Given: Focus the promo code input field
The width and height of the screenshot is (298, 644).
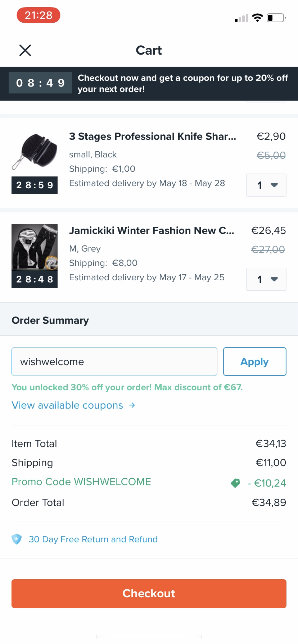Looking at the screenshot, I should coord(114,362).
